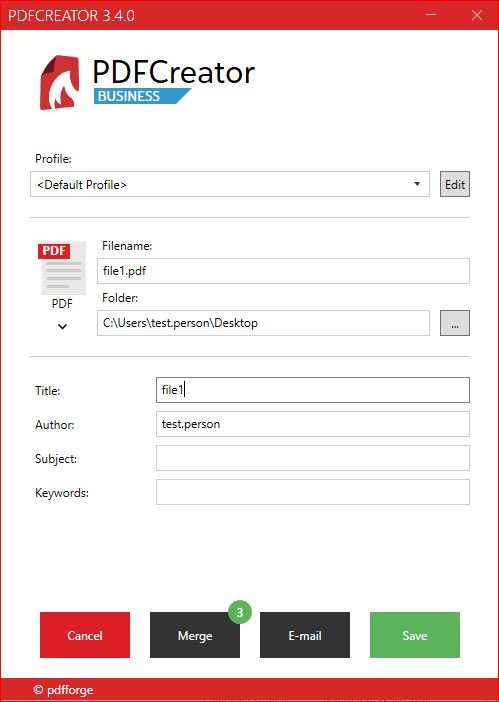This screenshot has height=702, width=499.
Task: Click the Merge button
Action: (x=195, y=635)
